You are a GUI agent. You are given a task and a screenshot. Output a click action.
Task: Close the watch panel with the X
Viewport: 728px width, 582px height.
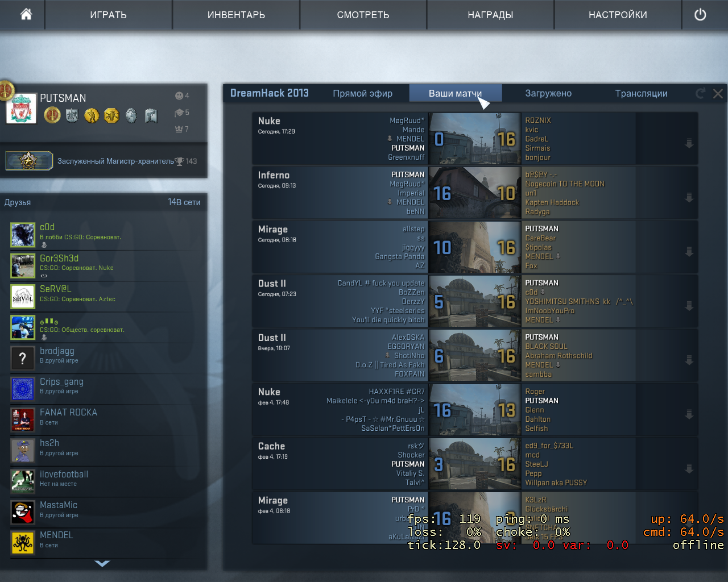(x=718, y=93)
